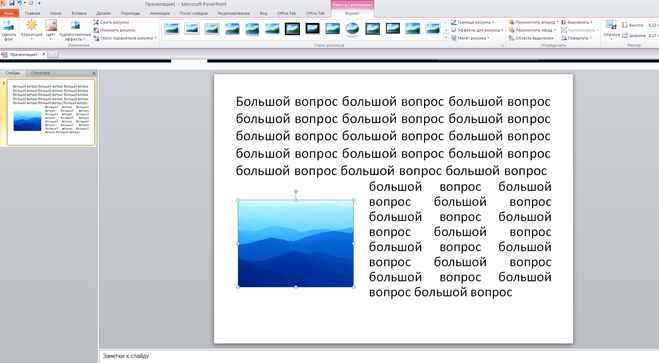Apply Simple Frame White picture style
Image resolution: width=659 pixels, height=363 pixels.
click(x=172, y=29)
